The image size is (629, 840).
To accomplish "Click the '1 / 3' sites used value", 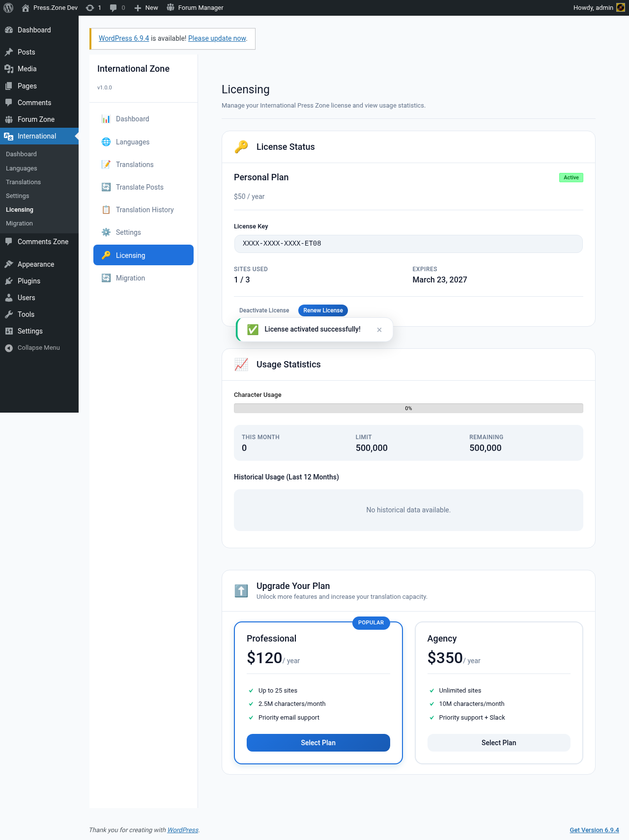I will tap(242, 280).
